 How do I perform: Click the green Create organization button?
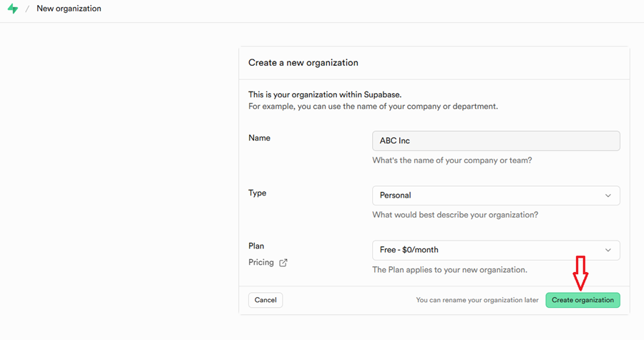pos(582,300)
